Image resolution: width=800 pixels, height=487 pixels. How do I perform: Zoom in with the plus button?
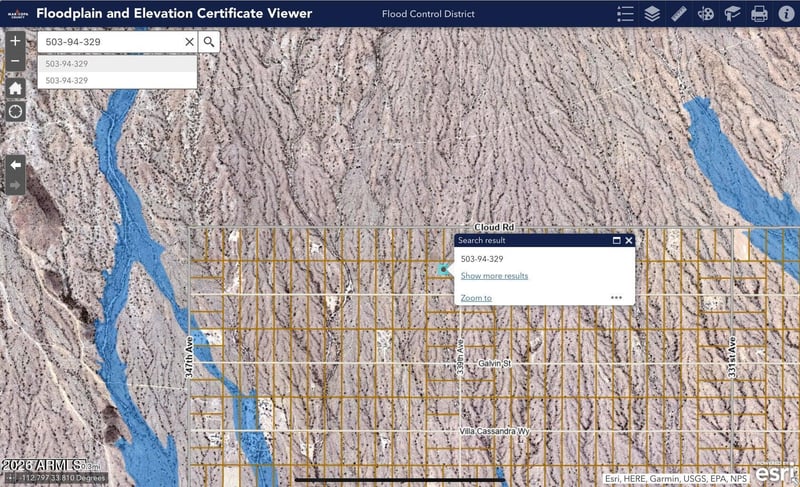click(x=15, y=41)
